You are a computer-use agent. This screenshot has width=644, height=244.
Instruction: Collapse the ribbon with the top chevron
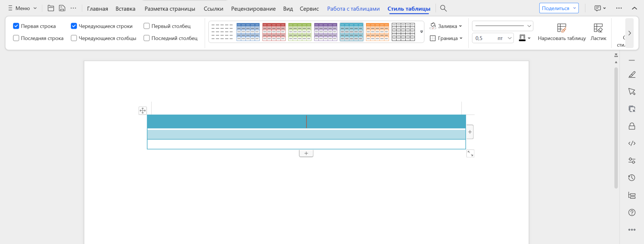[634, 8]
